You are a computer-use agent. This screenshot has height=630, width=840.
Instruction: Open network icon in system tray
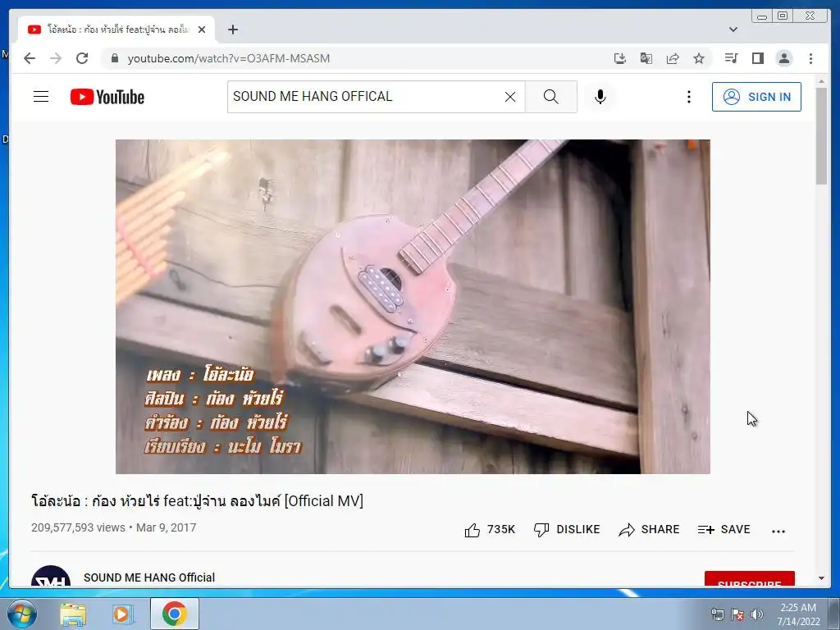point(717,614)
